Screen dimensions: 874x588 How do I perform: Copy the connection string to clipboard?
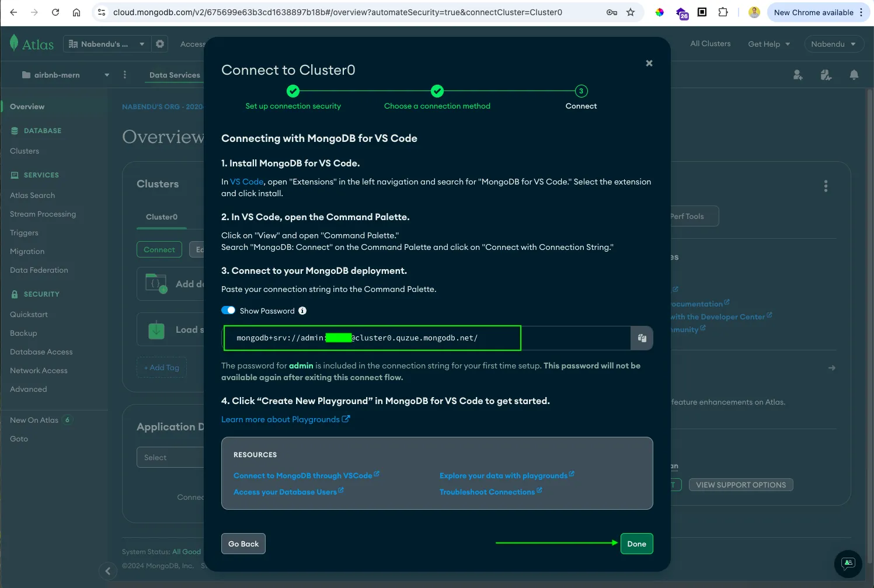642,338
